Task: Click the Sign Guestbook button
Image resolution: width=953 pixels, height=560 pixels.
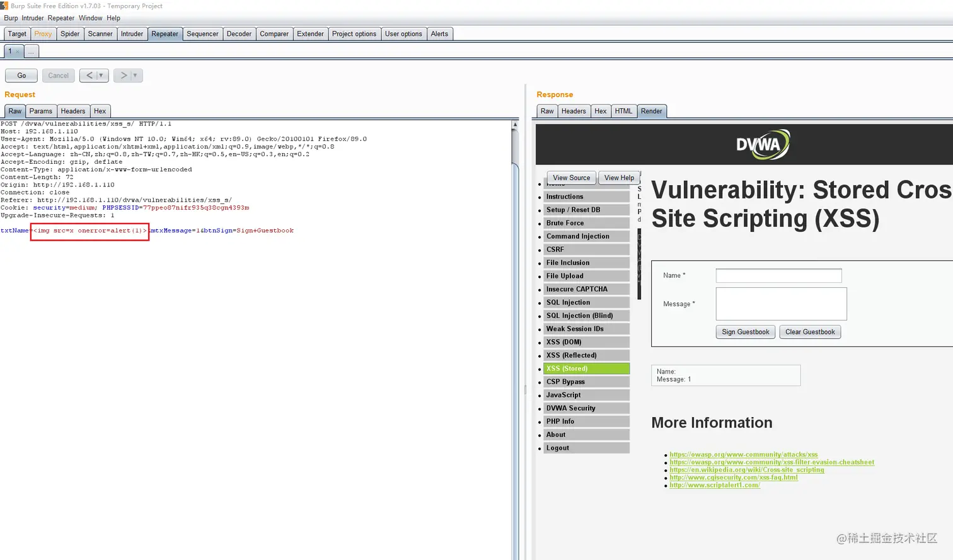Action: tap(746, 332)
